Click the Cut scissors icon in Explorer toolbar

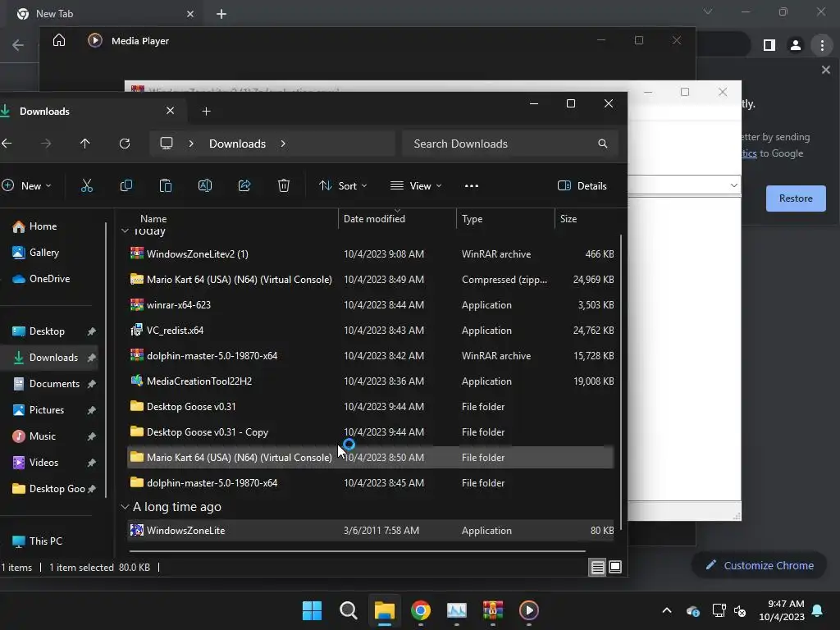[x=87, y=186]
